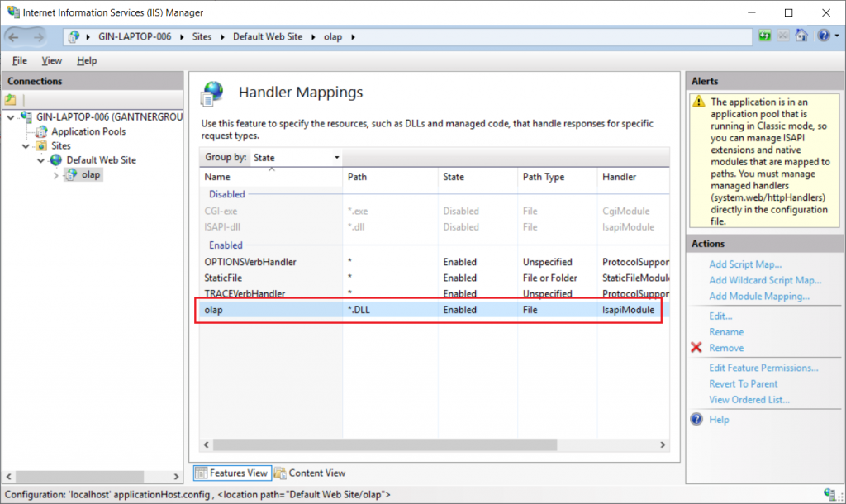Expand the olap tree node
This screenshot has width=846, height=504.
pos(55,175)
